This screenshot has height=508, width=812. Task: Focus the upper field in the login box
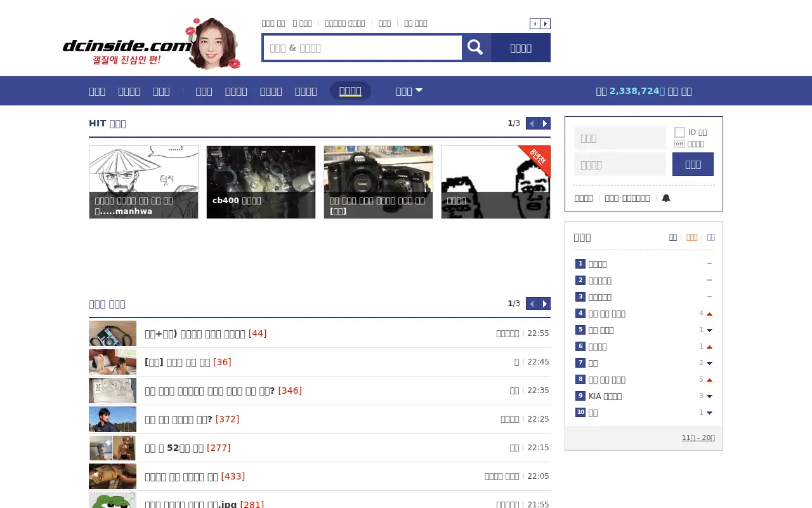coord(620,138)
